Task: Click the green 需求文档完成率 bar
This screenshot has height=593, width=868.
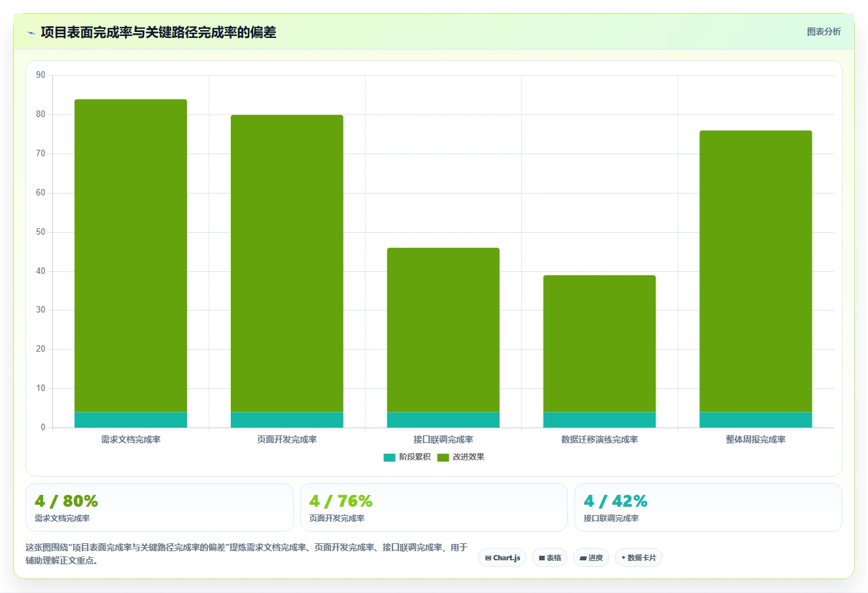Action: (x=131, y=256)
